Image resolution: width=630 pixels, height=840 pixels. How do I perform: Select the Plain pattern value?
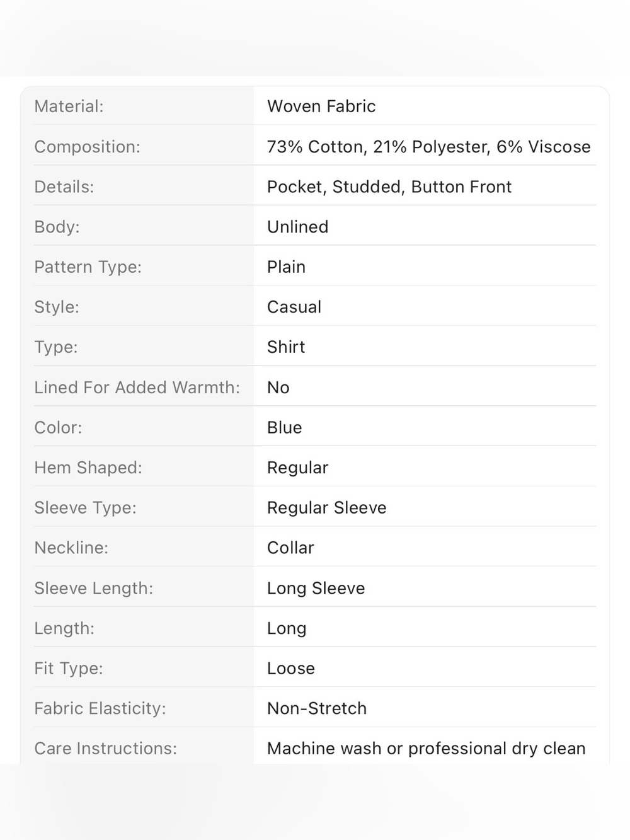pos(286,267)
